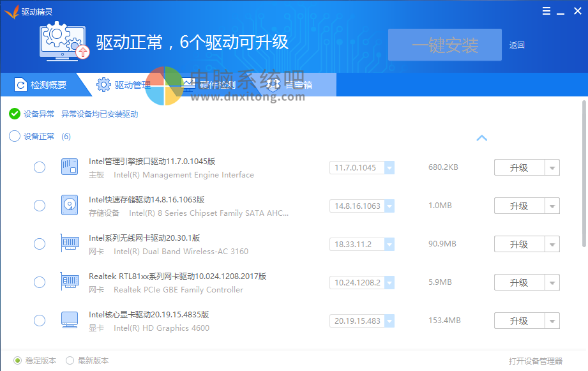Screen dimensions: 588x371
Task: Click the green checkmark beside 设备异常
Action: 14,114
